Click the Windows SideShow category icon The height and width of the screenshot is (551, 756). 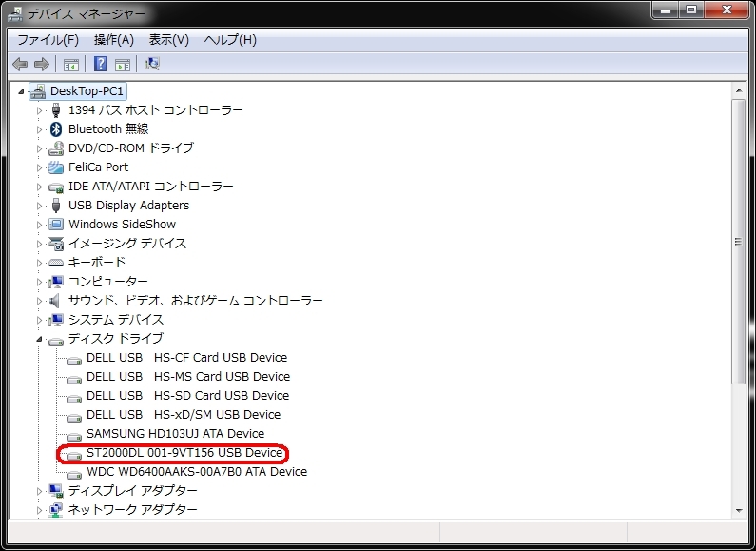pos(56,225)
